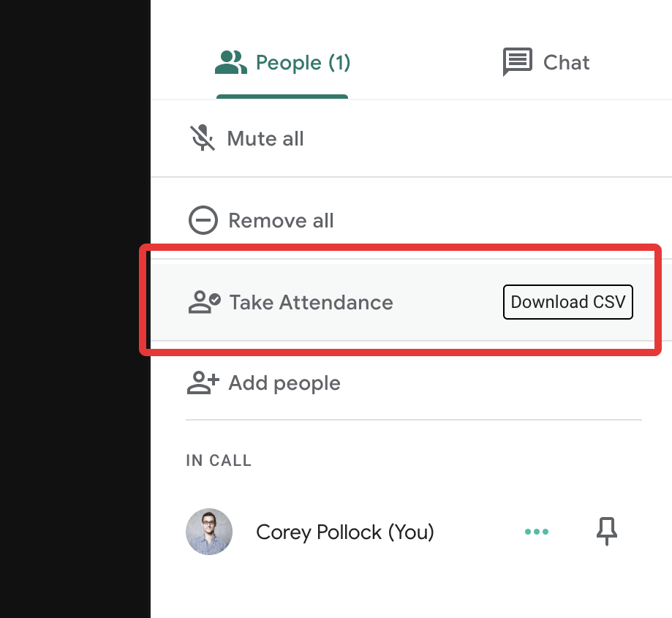Click the dark video area beside the panel
The height and width of the screenshot is (618, 672).
[75, 309]
